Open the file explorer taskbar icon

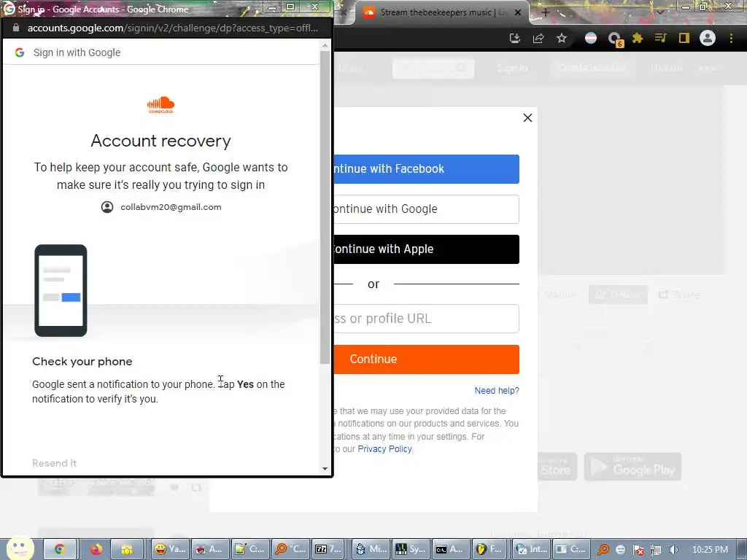click(x=127, y=550)
